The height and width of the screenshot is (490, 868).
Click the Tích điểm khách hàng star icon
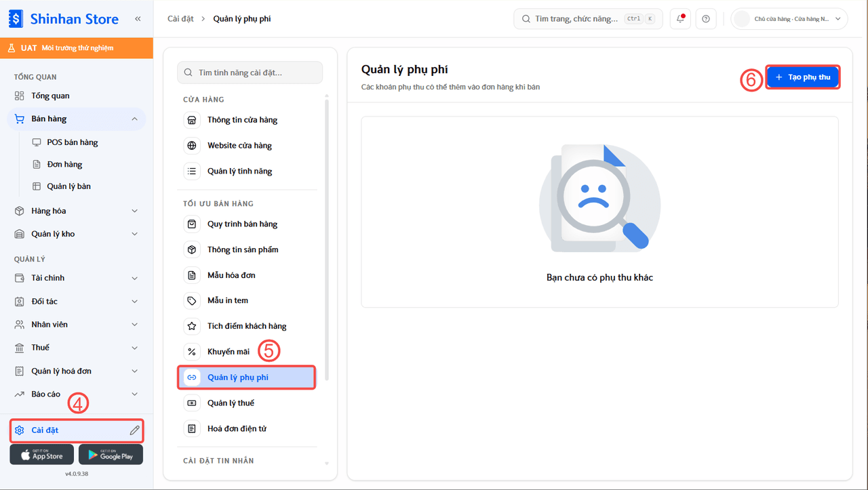192,326
